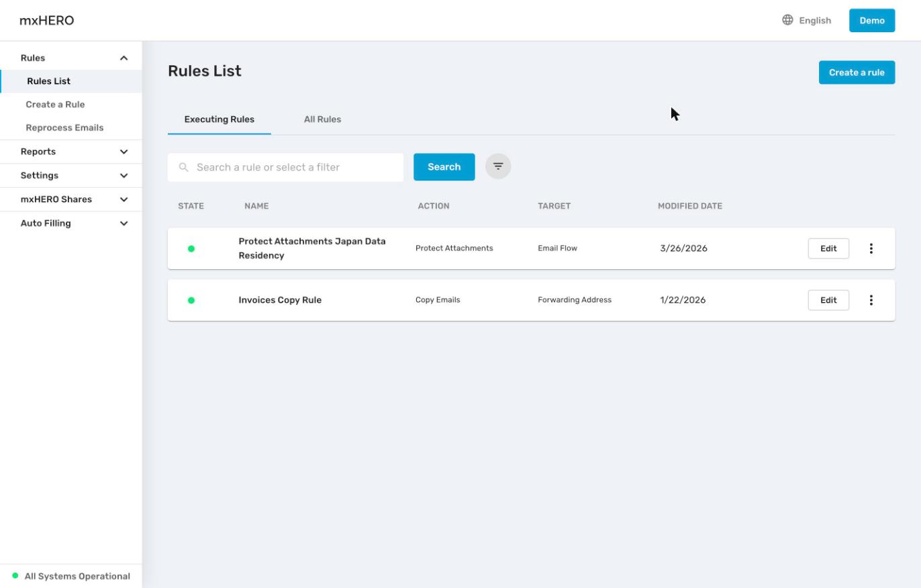This screenshot has height=588, width=921.
Task: Open more options for Protect Attachments Japan rule
Action: [871, 248]
